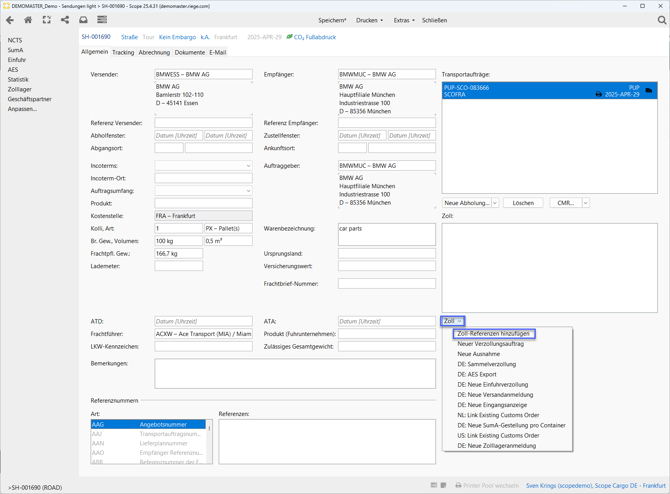Screen dimensions: 670x494
Task: Switch to the Dokumente tab
Action: pos(190,52)
